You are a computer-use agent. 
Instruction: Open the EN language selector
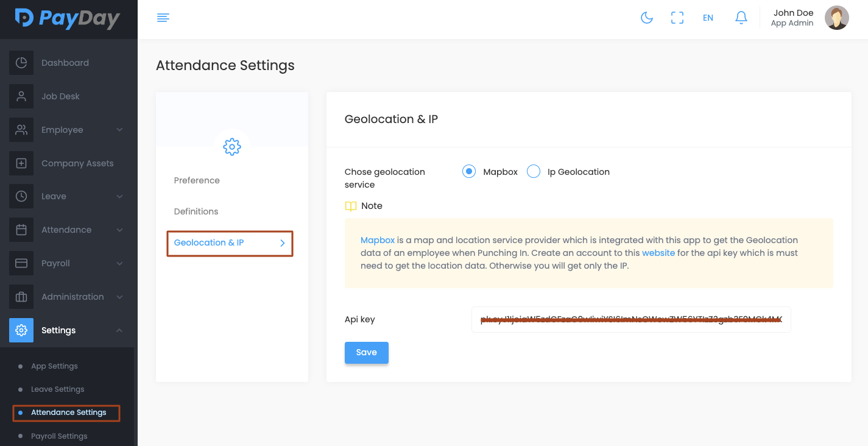tap(708, 18)
